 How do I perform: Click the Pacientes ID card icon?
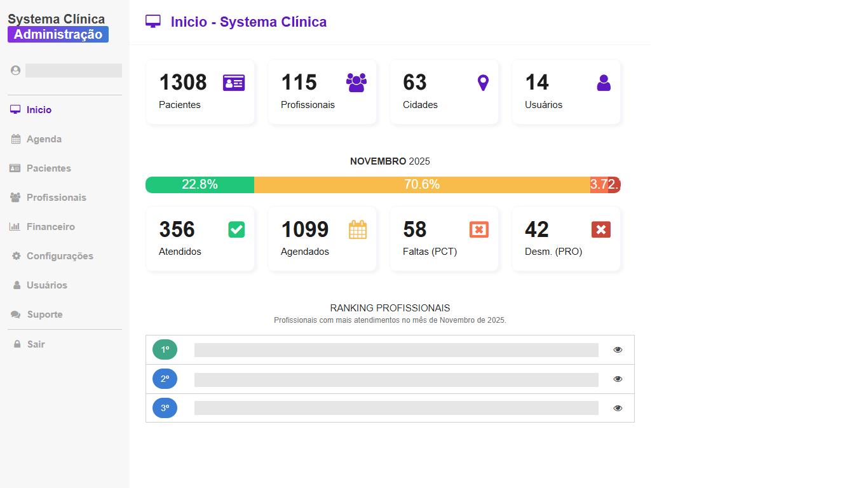coord(233,83)
